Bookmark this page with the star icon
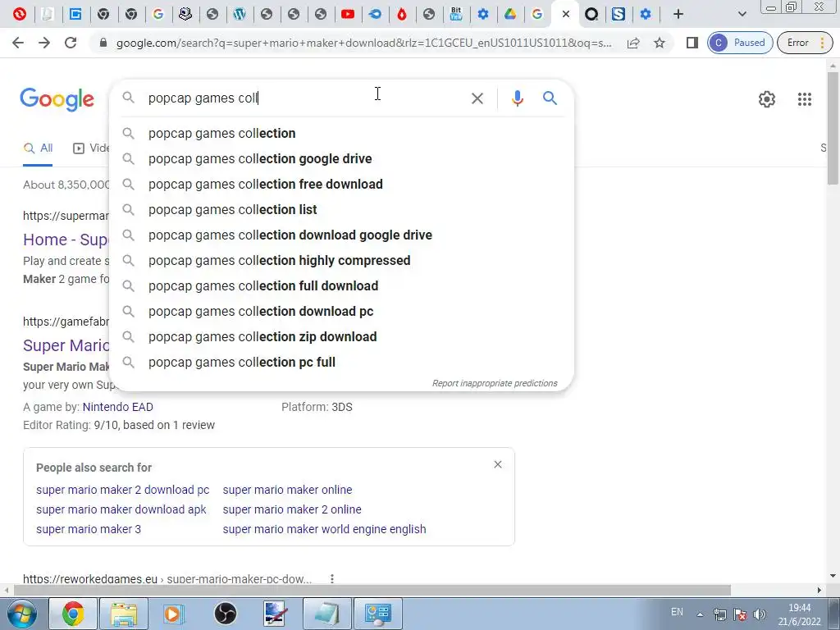 coord(660,43)
